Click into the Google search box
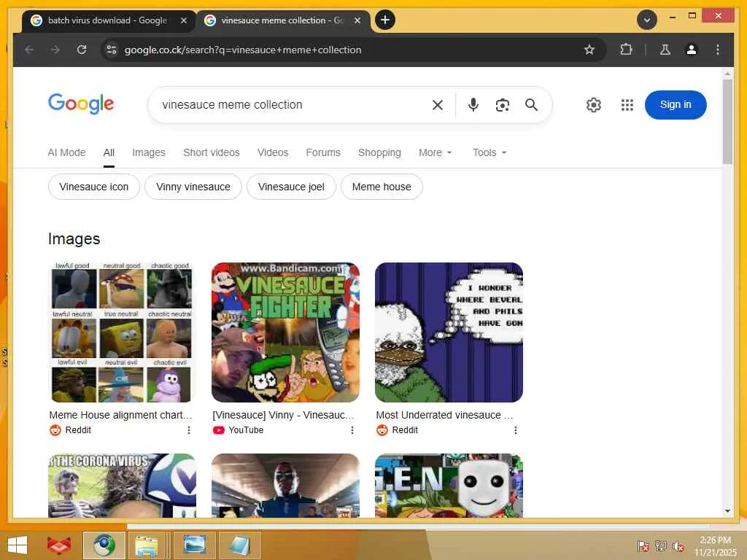The image size is (747, 560). [x=290, y=105]
